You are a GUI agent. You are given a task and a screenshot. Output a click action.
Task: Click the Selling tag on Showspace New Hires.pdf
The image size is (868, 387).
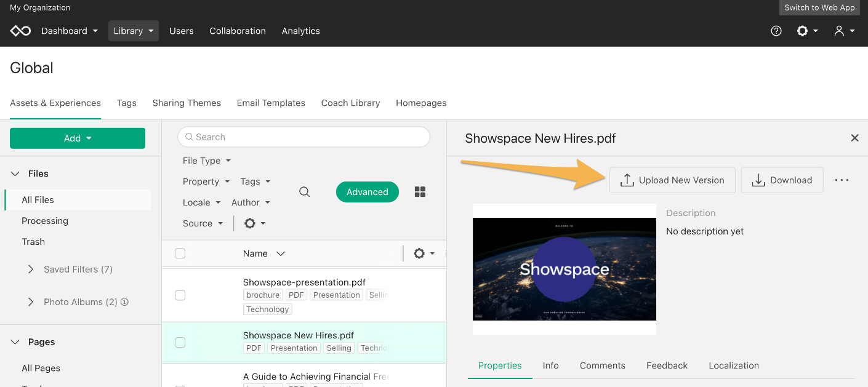[x=339, y=348]
